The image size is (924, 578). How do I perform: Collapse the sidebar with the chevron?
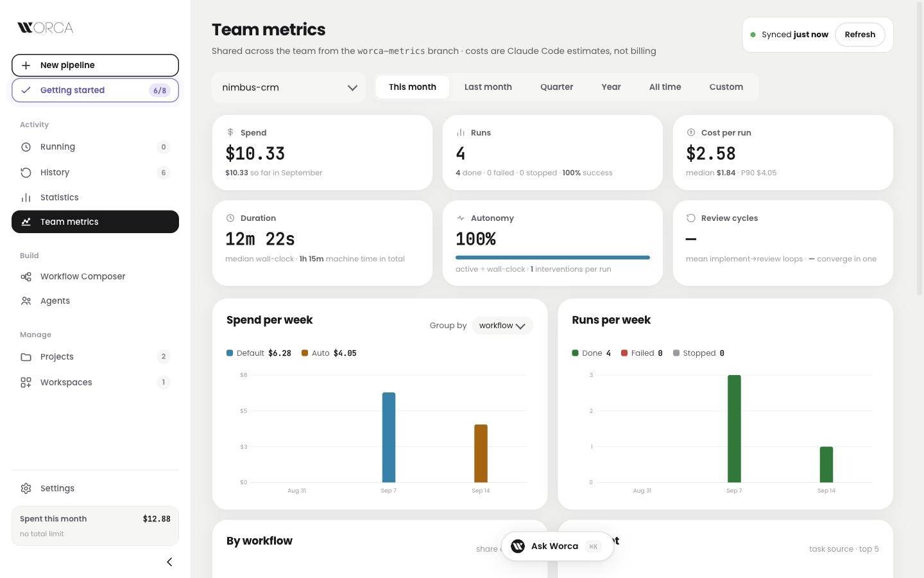click(x=169, y=562)
